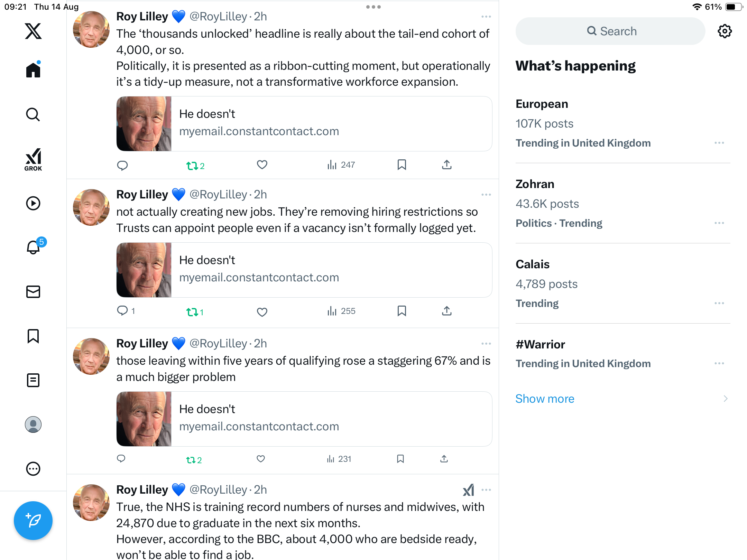
Task: Share the 'thousands unlocked' post
Action: [x=446, y=165]
